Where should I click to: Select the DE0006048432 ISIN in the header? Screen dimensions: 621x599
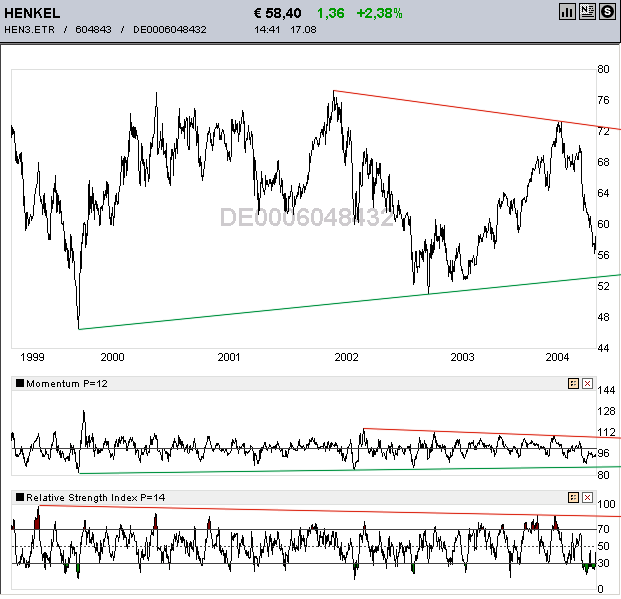pos(170,30)
